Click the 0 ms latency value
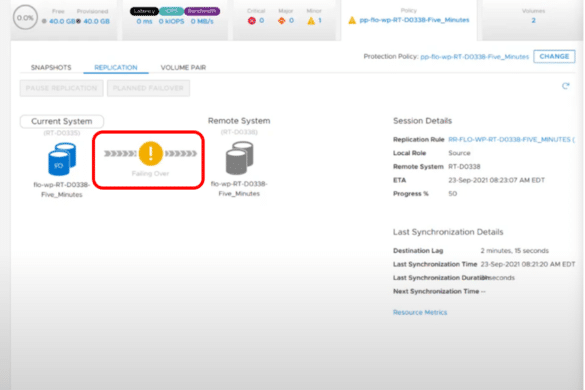Screen dimensions: 585x390 tap(144, 22)
